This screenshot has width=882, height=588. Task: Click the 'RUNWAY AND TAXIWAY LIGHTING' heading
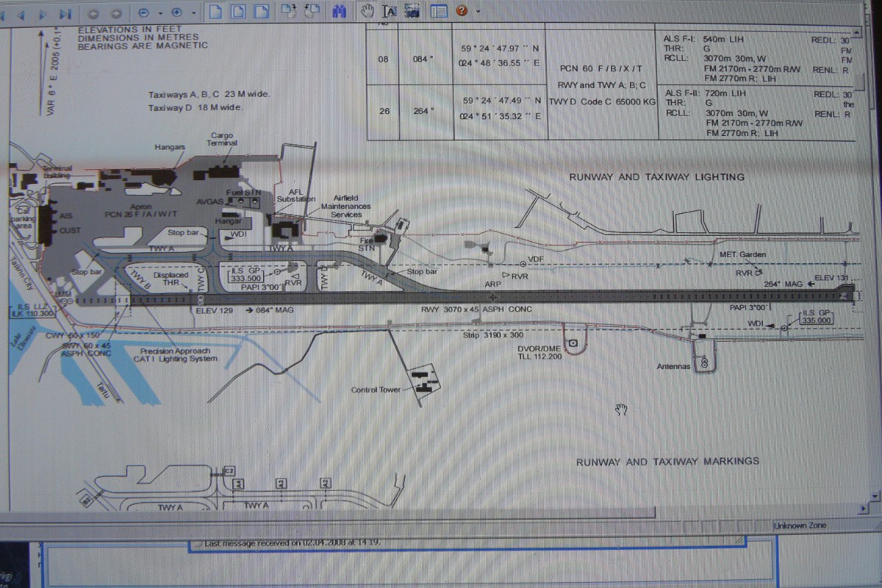tap(656, 177)
